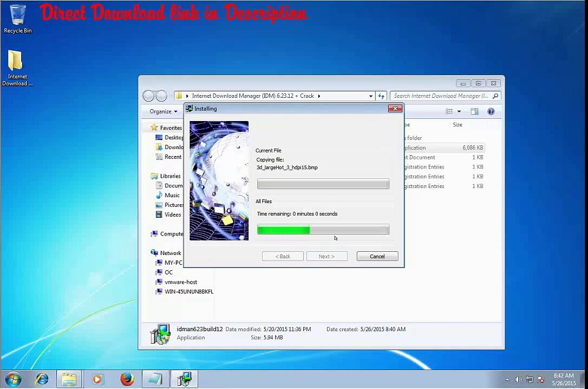Close the Installing dialog
588x389 pixels.
[395, 109]
